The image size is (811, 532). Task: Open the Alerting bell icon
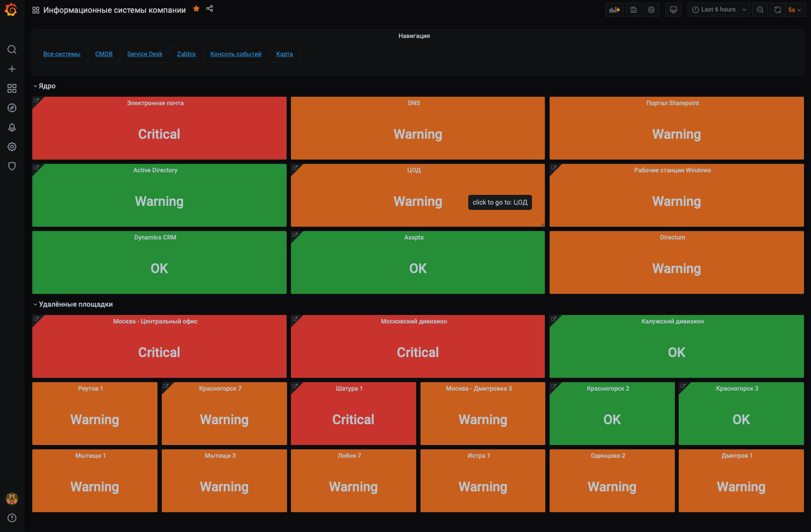12,127
